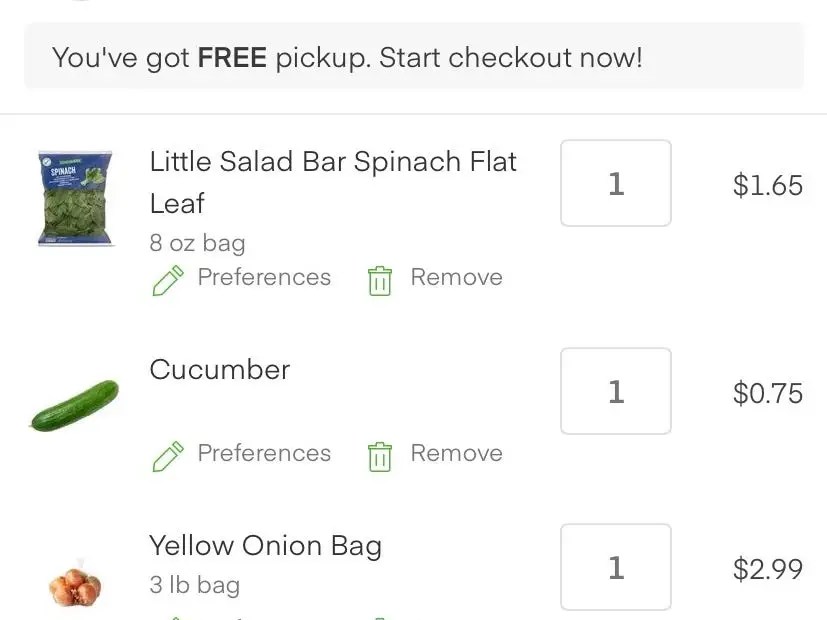Open Preferences for the spinach item
This screenshot has height=620, width=827.
(x=263, y=278)
